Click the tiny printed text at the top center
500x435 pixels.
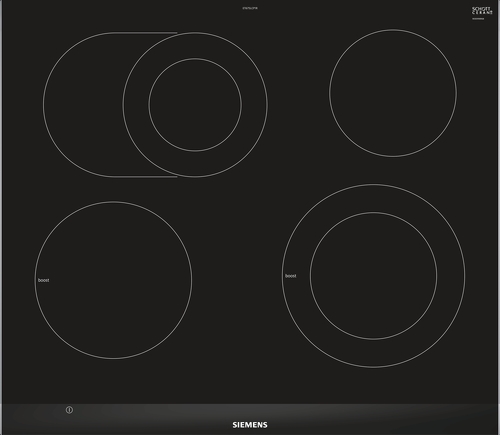(250, 8)
